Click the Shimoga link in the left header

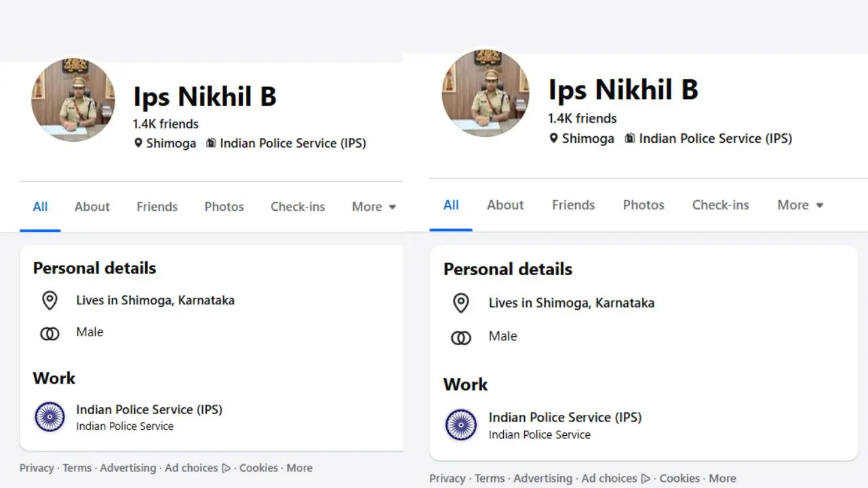point(171,143)
